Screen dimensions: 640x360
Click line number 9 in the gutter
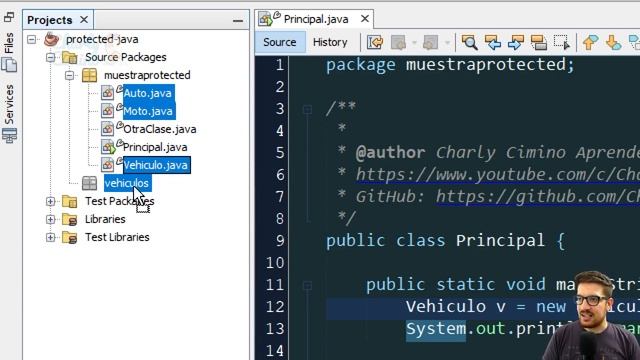(280, 240)
